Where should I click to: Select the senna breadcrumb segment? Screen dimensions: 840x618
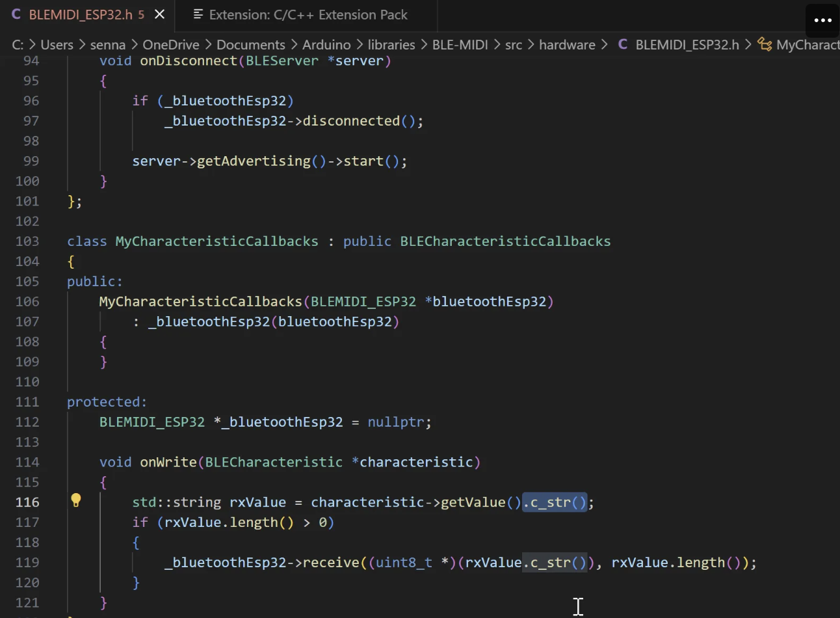pos(108,44)
